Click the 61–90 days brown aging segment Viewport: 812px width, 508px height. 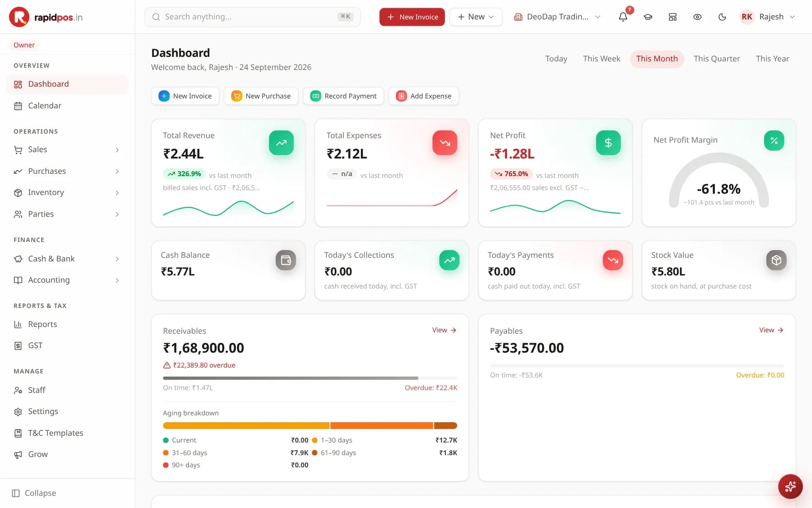(x=446, y=425)
